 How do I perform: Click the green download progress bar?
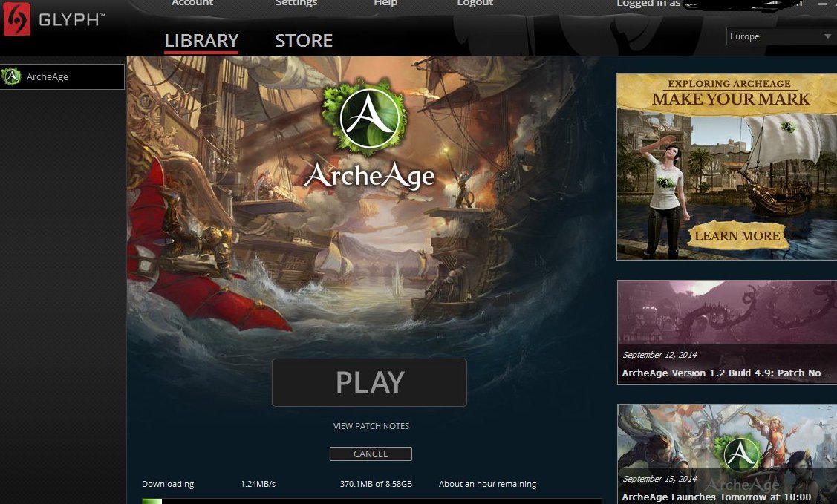(152, 501)
